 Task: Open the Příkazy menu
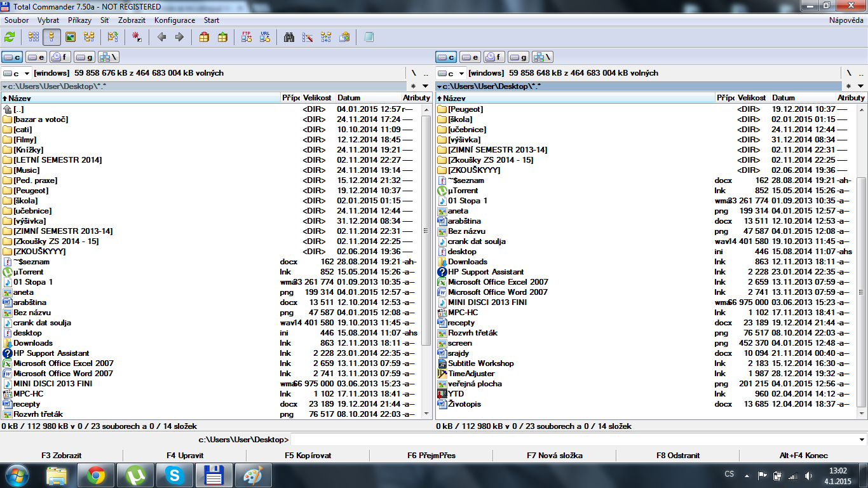click(x=80, y=20)
